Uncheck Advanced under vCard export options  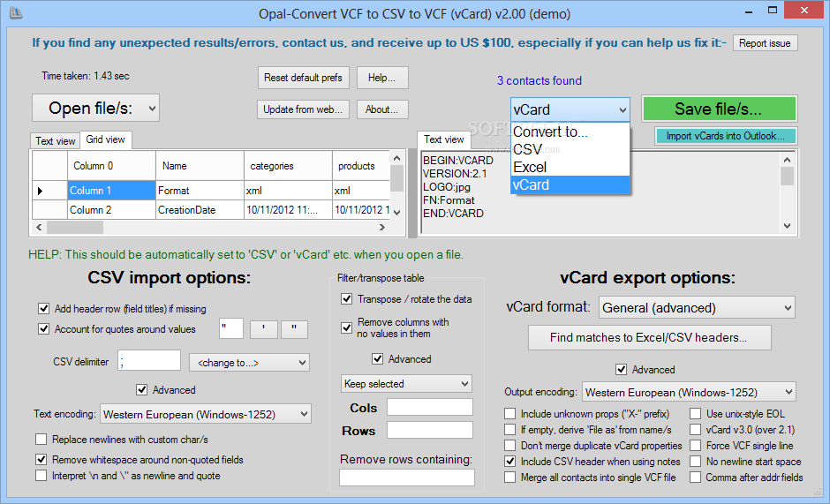point(621,370)
